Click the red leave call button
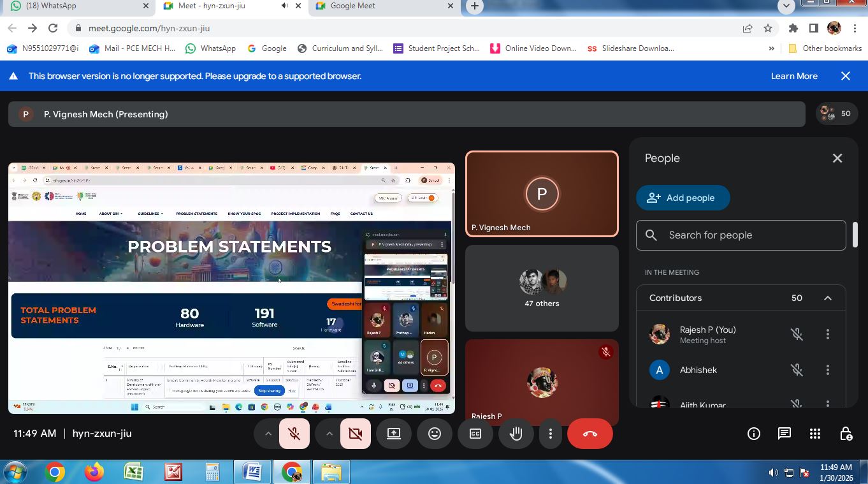Viewport: 868px width, 484px height. (590, 434)
